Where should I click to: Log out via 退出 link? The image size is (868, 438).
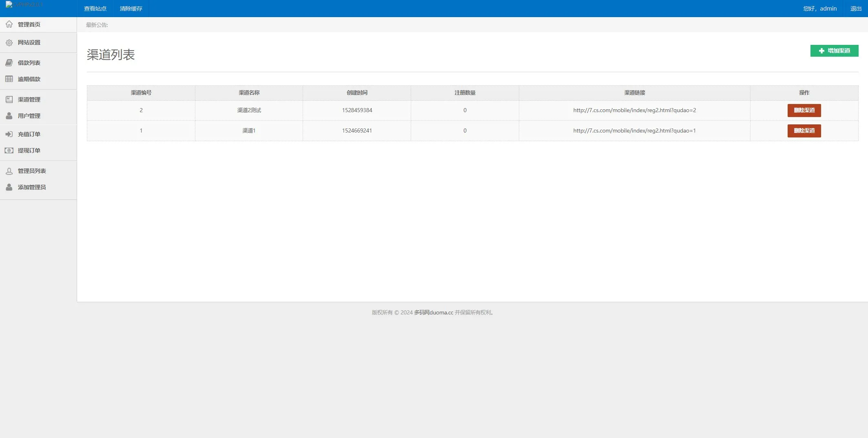click(855, 9)
